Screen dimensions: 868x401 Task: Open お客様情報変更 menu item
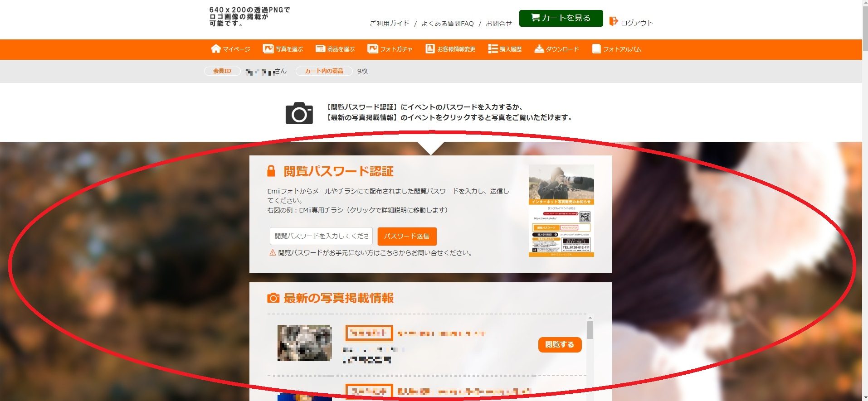coord(450,49)
